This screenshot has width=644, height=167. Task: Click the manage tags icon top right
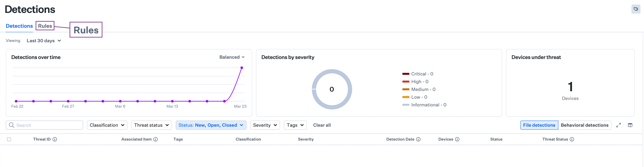(636, 9)
